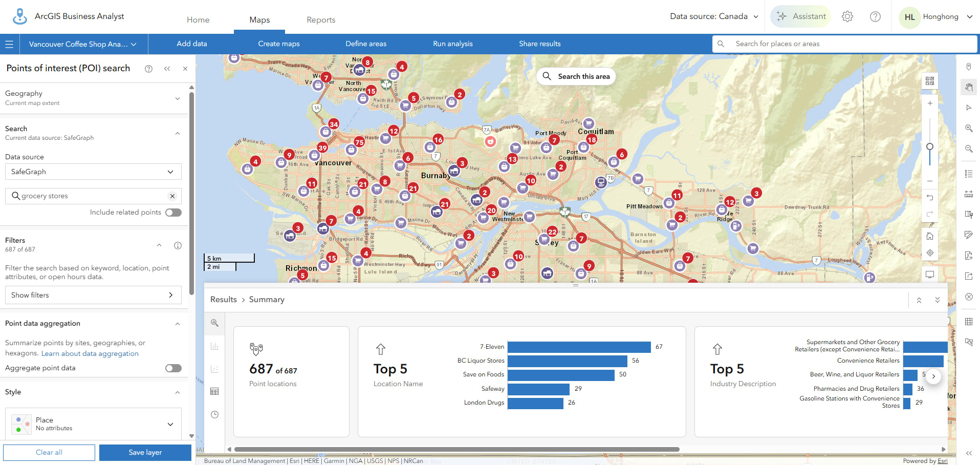Click Search this area on map
The width and height of the screenshot is (980, 465).
576,76
